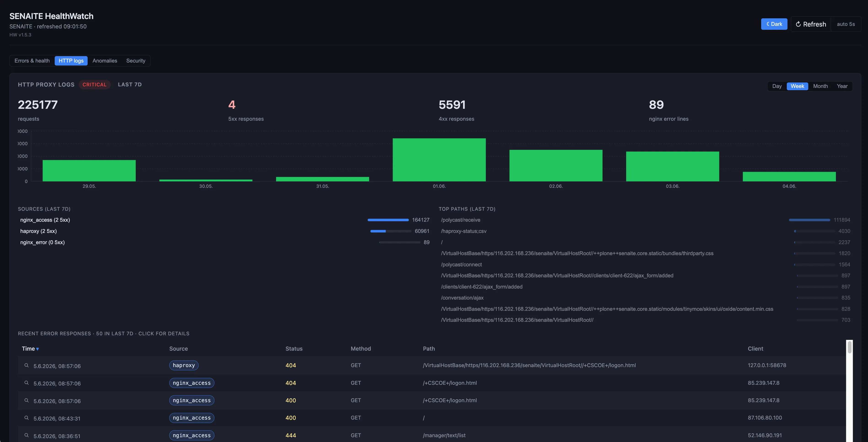
Task: Click the nginx_access source progress bar
Action: tap(388, 220)
